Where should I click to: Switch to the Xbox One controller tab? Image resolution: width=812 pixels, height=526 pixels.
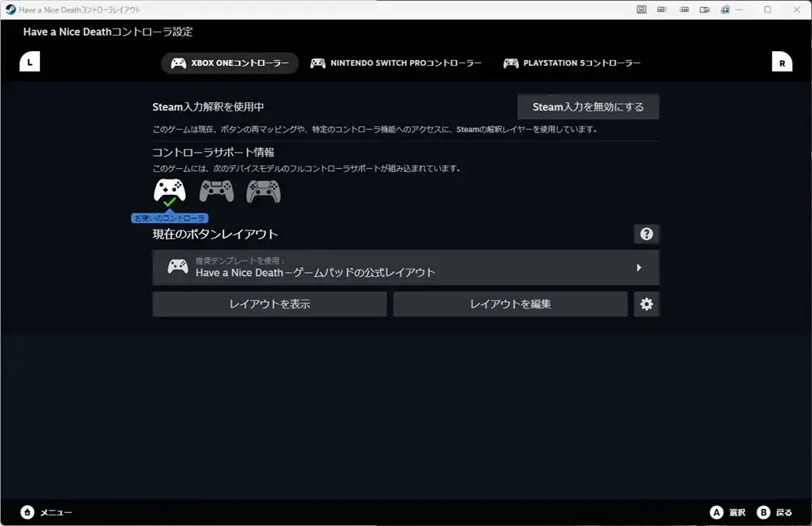[230, 63]
